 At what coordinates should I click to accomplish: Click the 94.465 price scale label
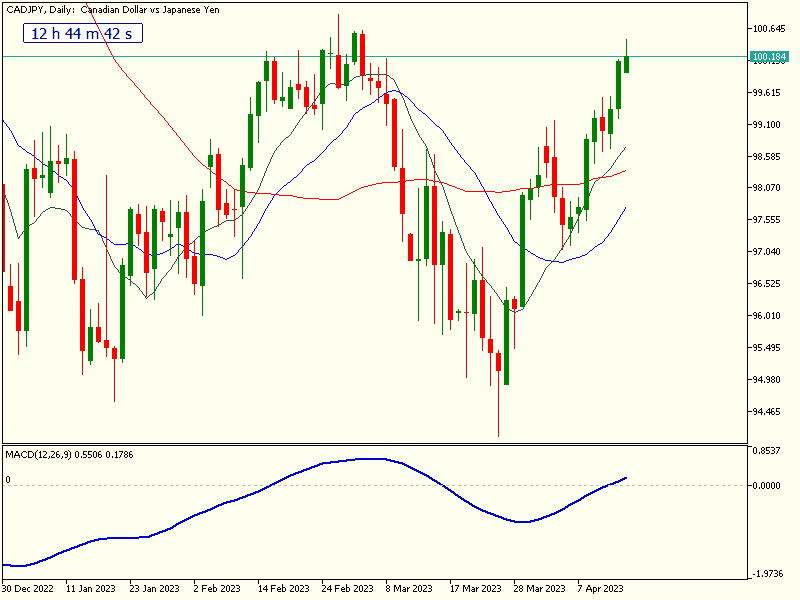coord(768,411)
